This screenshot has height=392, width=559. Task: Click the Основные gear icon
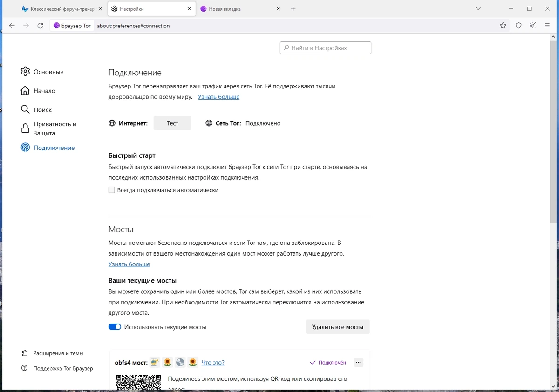pos(25,71)
